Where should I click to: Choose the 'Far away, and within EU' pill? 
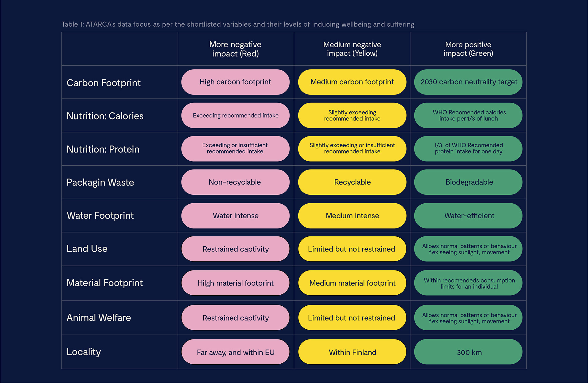(x=235, y=352)
